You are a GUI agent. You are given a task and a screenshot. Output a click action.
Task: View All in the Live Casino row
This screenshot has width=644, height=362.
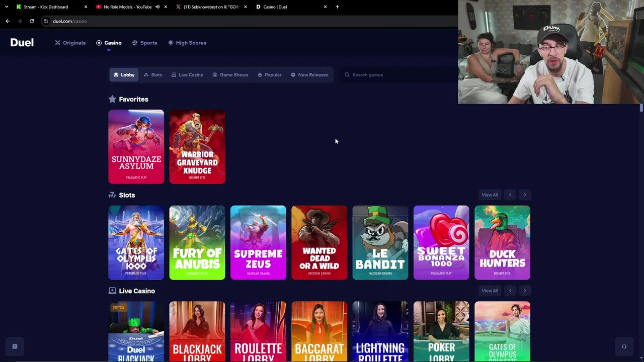click(x=490, y=291)
